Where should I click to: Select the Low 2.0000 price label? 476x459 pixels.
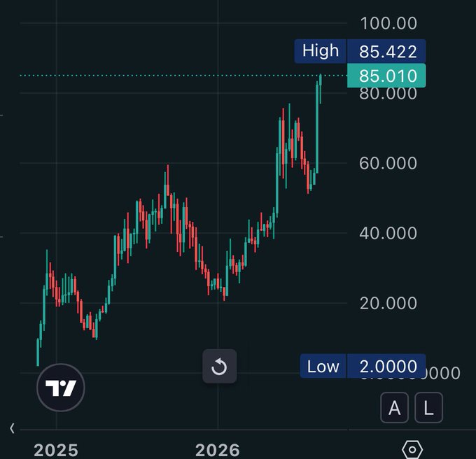coord(363,366)
